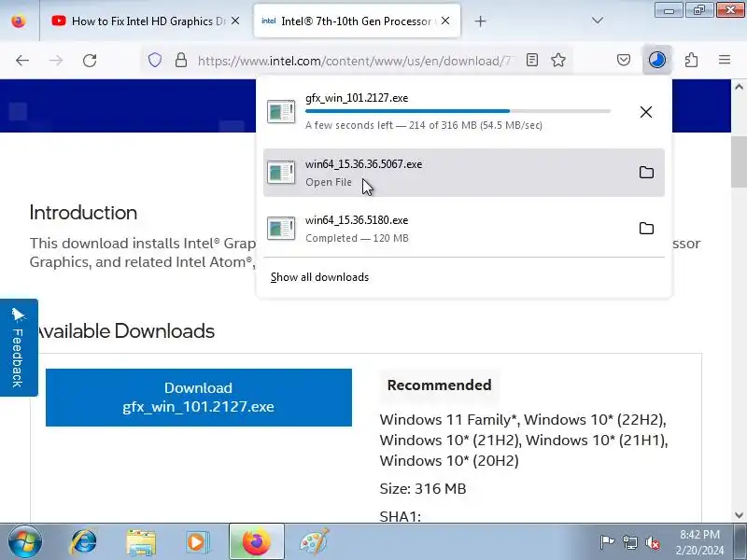This screenshot has width=747, height=560.
Task: Go back to the previous page
Action: click(22, 61)
